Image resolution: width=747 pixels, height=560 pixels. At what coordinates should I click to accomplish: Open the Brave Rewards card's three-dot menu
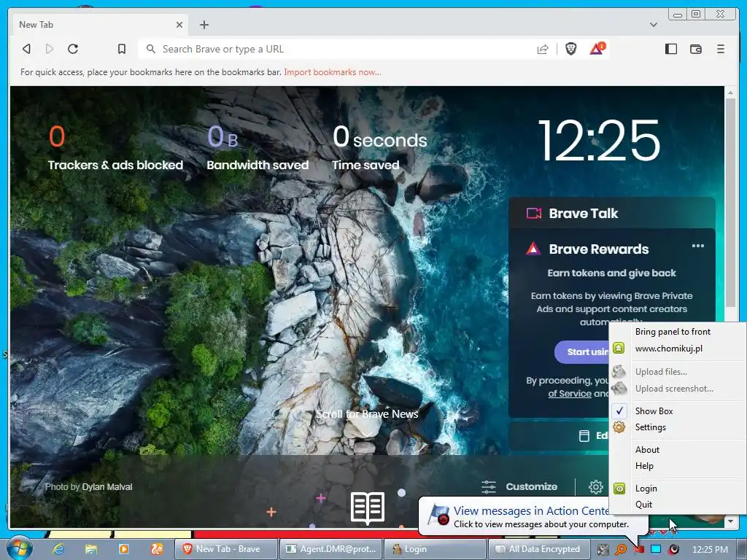(x=697, y=246)
